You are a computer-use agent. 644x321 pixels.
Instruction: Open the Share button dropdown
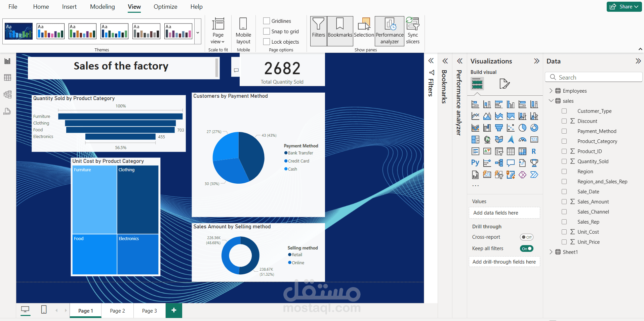click(624, 7)
